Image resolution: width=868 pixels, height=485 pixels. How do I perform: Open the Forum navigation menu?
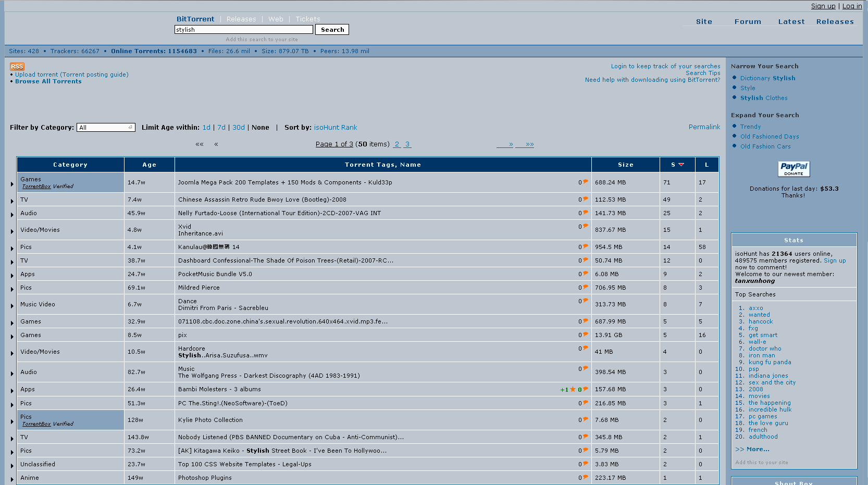click(748, 21)
